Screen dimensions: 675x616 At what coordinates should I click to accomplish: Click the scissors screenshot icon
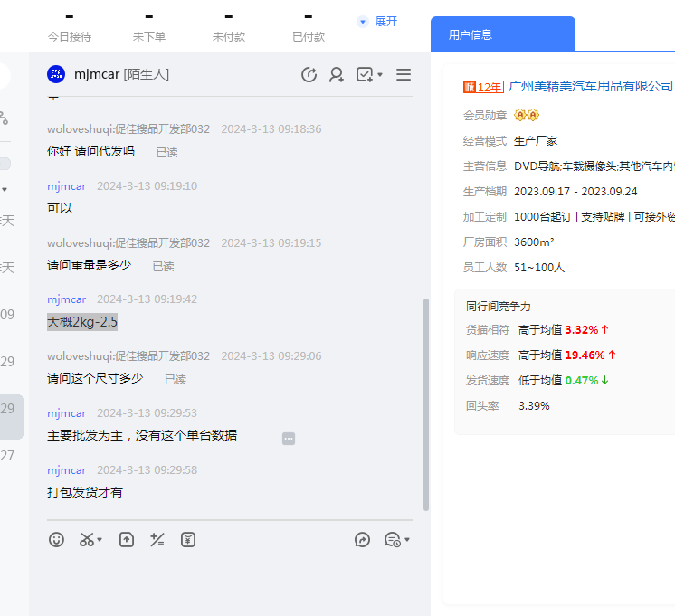click(x=86, y=540)
